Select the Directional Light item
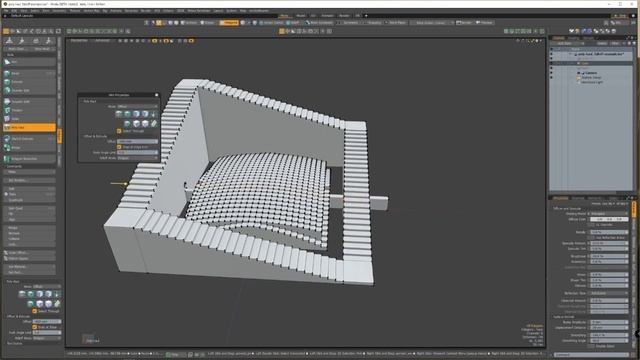This screenshot has width=640, height=360. (x=593, y=82)
